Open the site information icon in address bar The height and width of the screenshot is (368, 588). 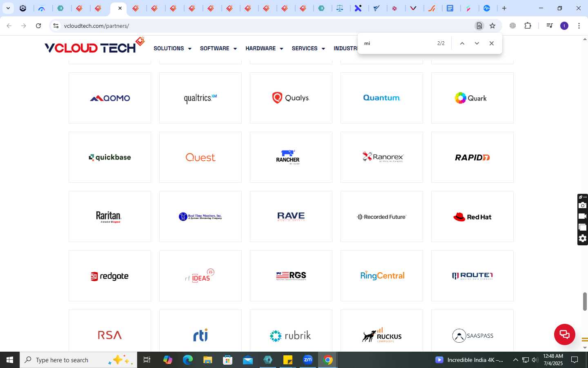(56, 26)
